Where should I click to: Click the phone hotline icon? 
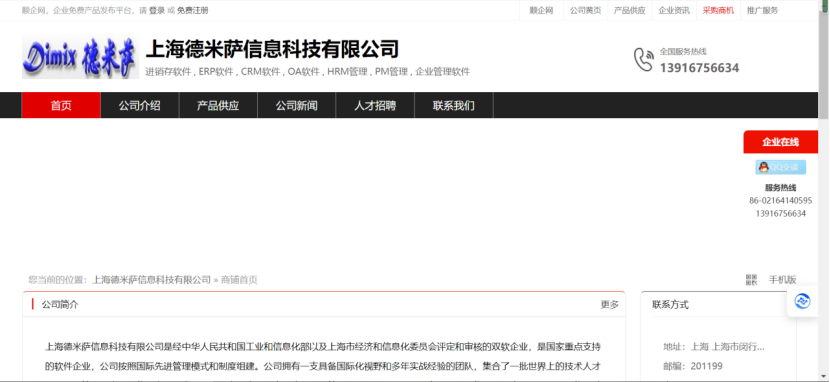click(x=643, y=59)
